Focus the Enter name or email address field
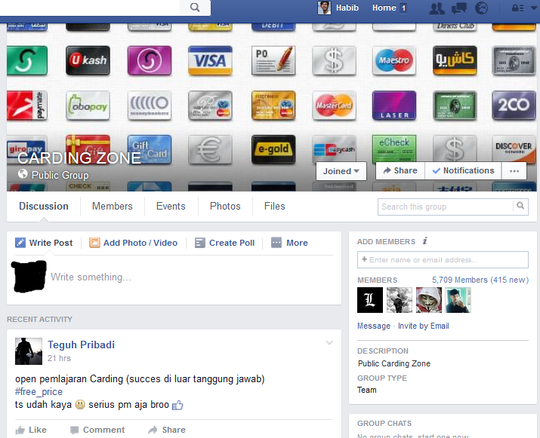The image size is (540, 438). (x=443, y=260)
